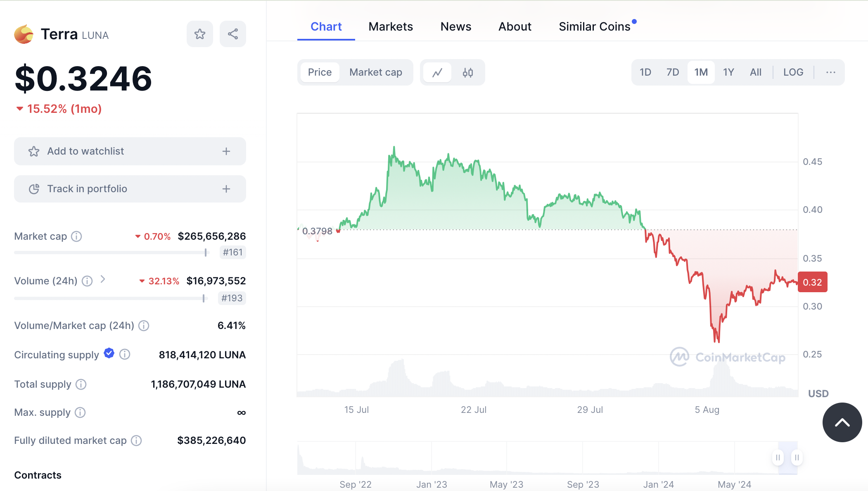Star Terra with the favorite button
This screenshot has width=868, height=491.
(x=200, y=34)
